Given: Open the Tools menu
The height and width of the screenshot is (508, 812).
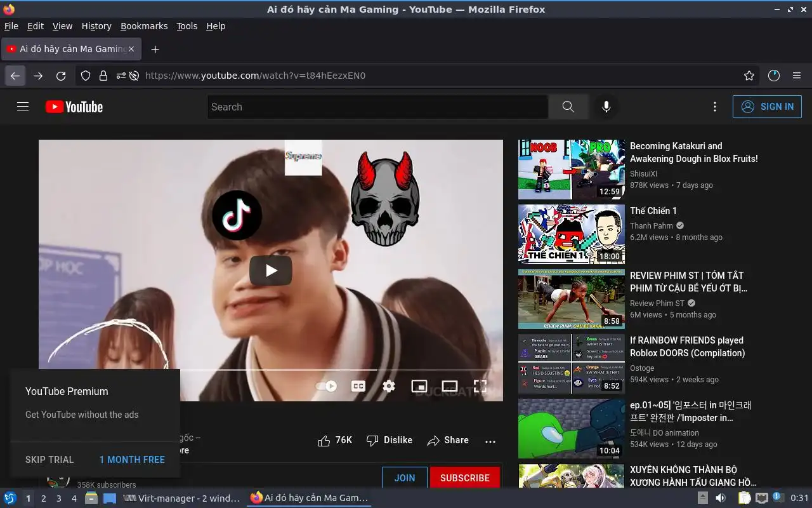Looking at the screenshot, I should [x=187, y=26].
